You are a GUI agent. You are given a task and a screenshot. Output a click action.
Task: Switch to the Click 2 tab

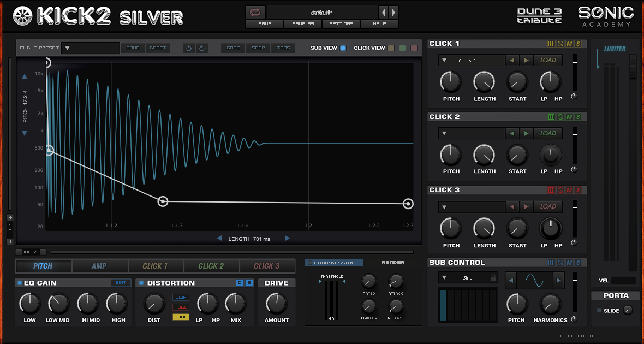click(x=211, y=266)
